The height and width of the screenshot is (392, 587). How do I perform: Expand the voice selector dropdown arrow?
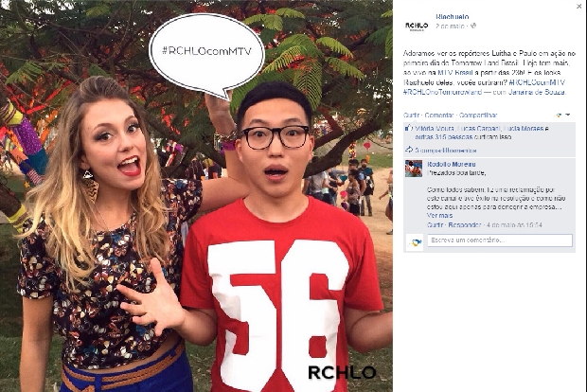pos(567,115)
